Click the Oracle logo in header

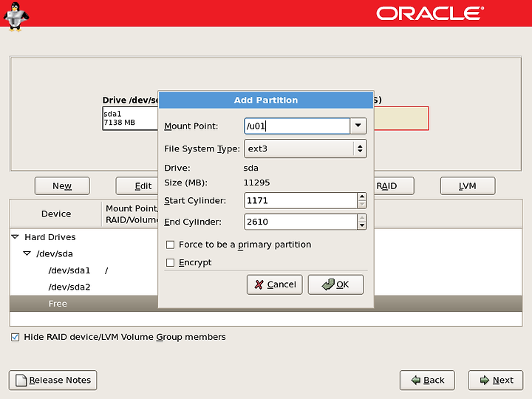point(430,13)
